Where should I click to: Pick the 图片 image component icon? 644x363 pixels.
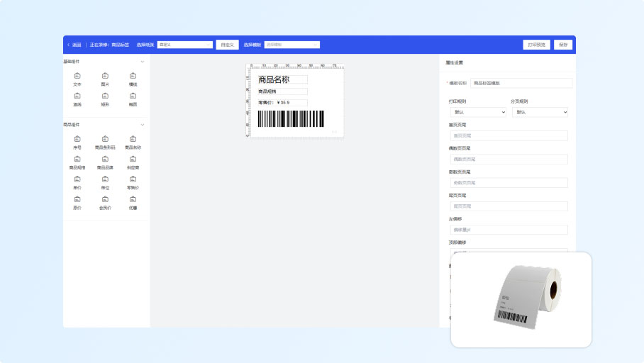coord(105,76)
